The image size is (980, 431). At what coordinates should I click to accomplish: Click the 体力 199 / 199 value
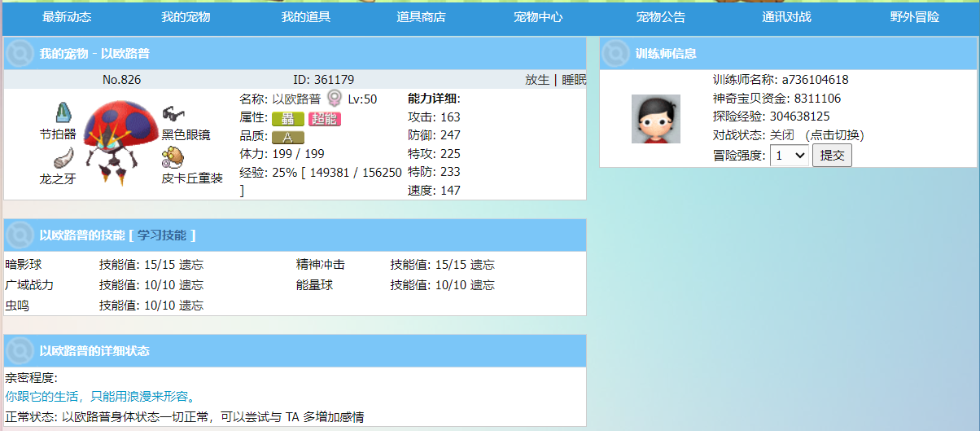click(x=297, y=154)
